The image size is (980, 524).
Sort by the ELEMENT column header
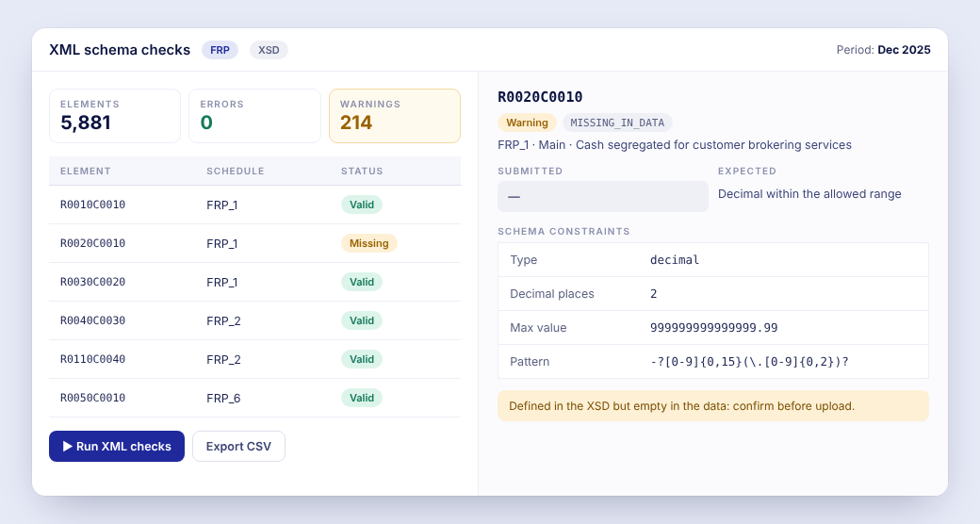tap(86, 171)
